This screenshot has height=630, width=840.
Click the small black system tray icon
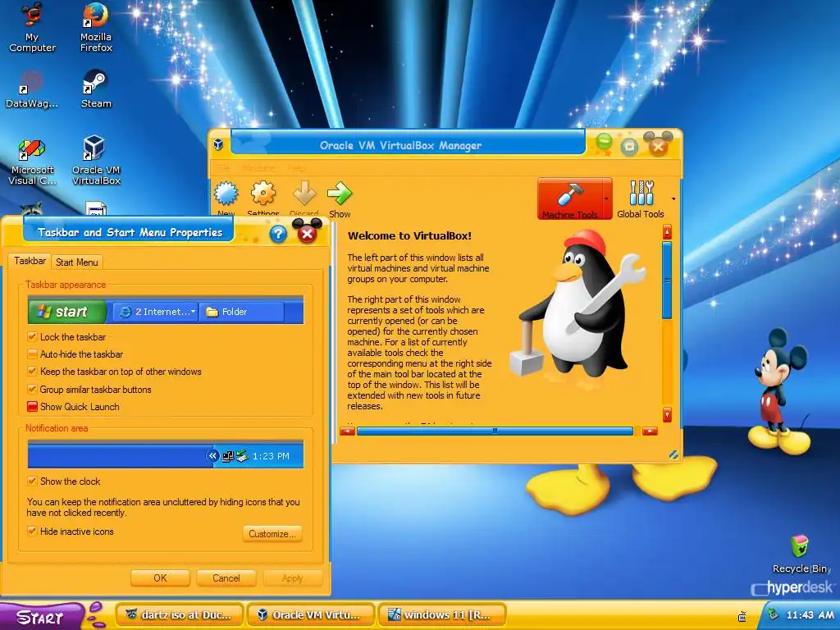click(x=742, y=617)
